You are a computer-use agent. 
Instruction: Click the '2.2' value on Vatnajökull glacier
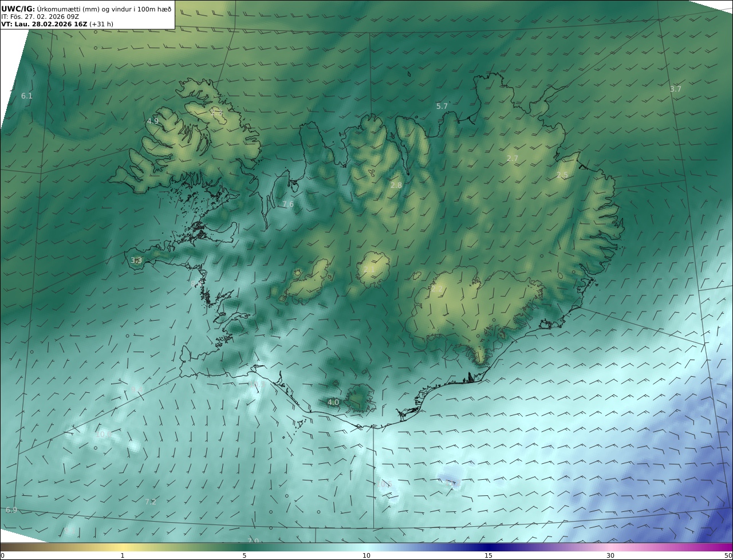(437, 290)
